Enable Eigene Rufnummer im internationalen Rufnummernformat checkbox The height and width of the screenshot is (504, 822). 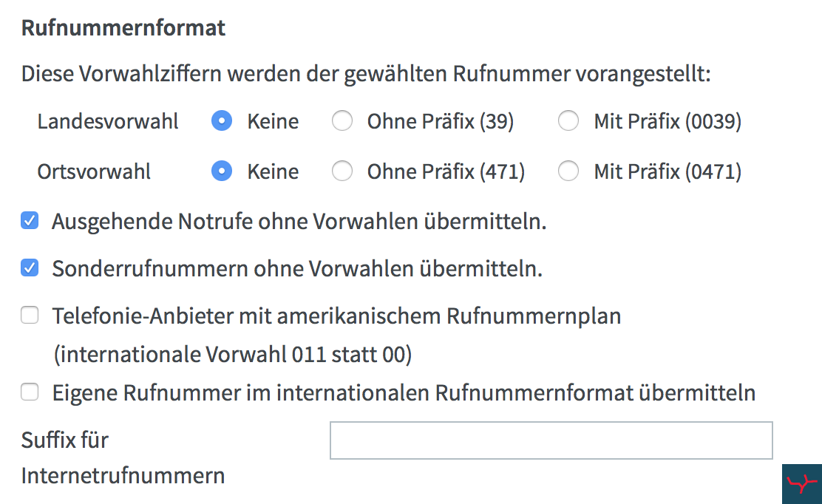(x=30, y=392)
